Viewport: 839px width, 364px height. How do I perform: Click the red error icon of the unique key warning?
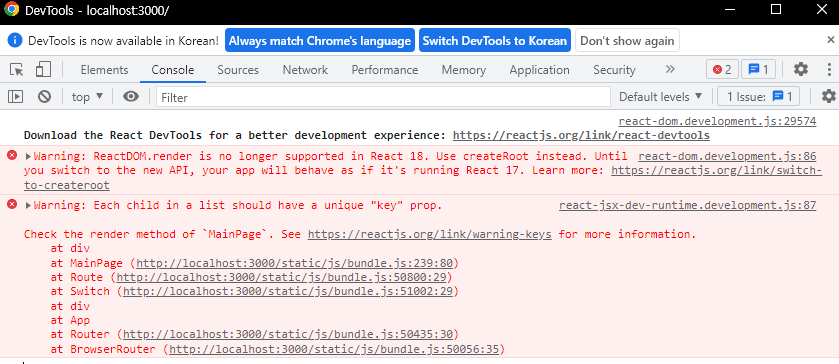tap(12, 204)
